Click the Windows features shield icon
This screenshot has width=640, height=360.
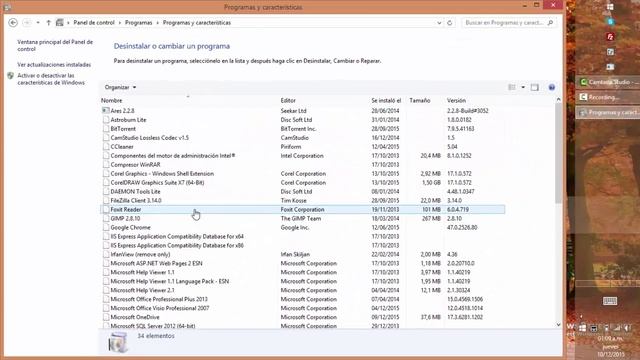click(11, 76)
